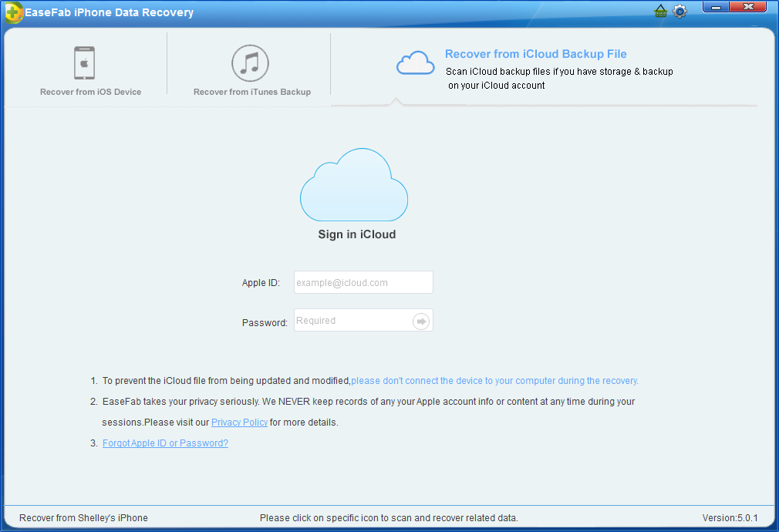Click the Version:5.0.1 label

pyautogui.click(x=730, y=518)
